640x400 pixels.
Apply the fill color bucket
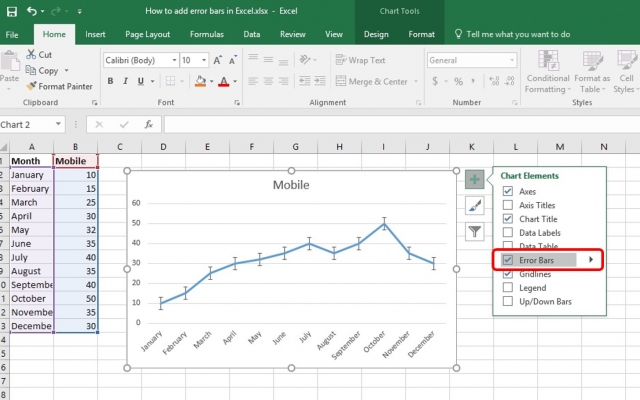[200, 81]
